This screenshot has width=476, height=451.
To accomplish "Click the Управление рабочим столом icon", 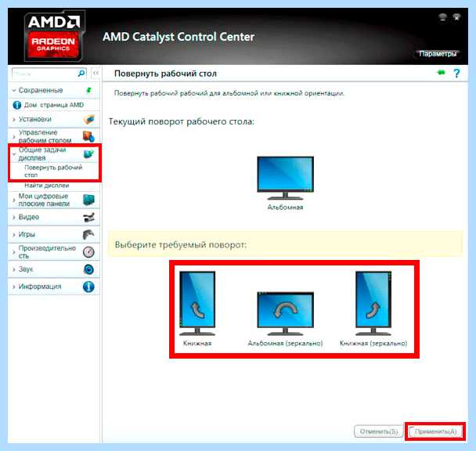I will [x=88, y=136].
